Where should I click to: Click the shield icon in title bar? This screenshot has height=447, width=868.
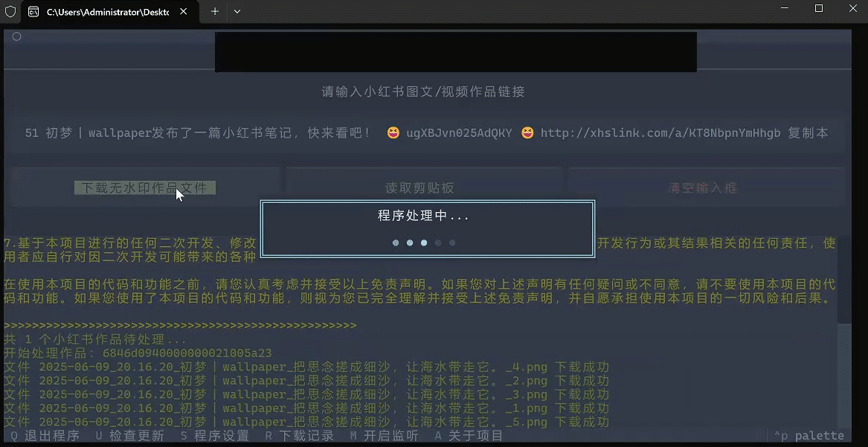(10, 12)
